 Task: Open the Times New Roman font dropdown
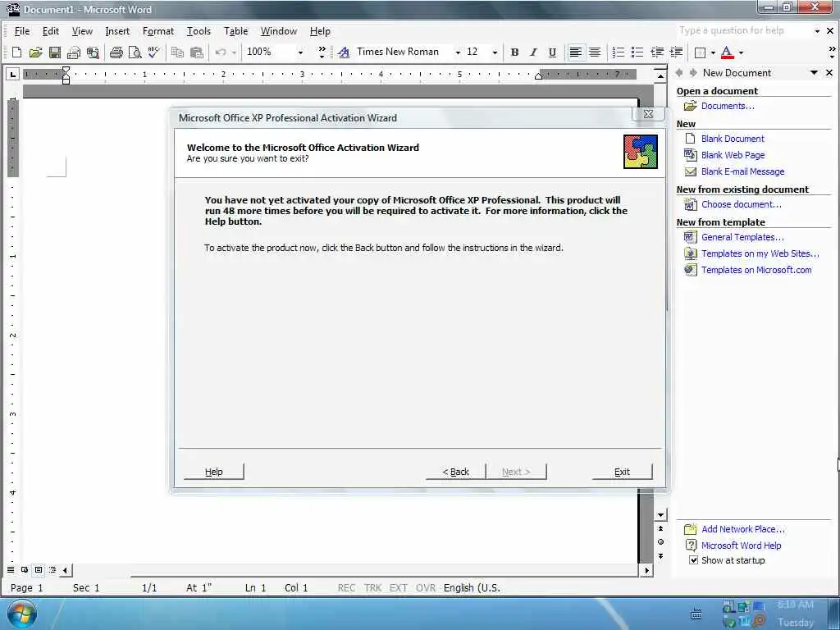pyautogui.click(x=458, y=52)
